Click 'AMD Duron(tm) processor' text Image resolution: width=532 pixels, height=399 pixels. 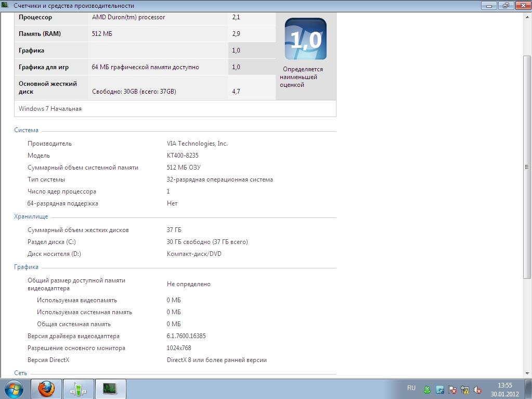[128, 17]
